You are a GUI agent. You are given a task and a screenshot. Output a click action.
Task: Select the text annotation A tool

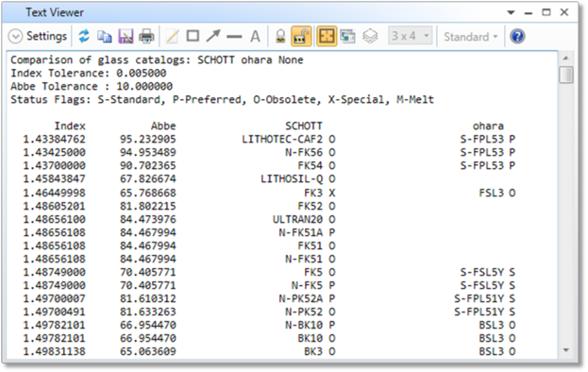tap(256, 37)
